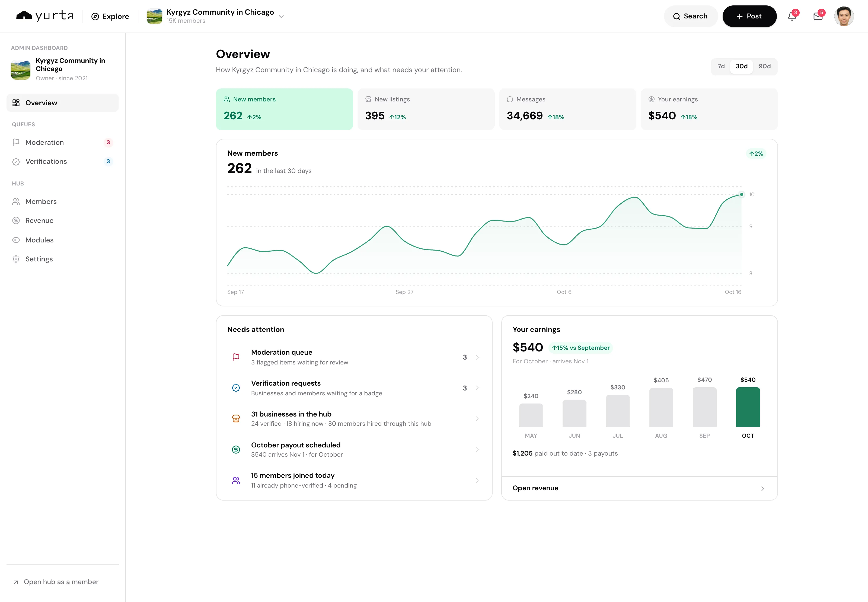Image resolution: width=868 pixels, height=602 pixels.
Task: Click the search magnifier icon
Action: coord(677,16)
